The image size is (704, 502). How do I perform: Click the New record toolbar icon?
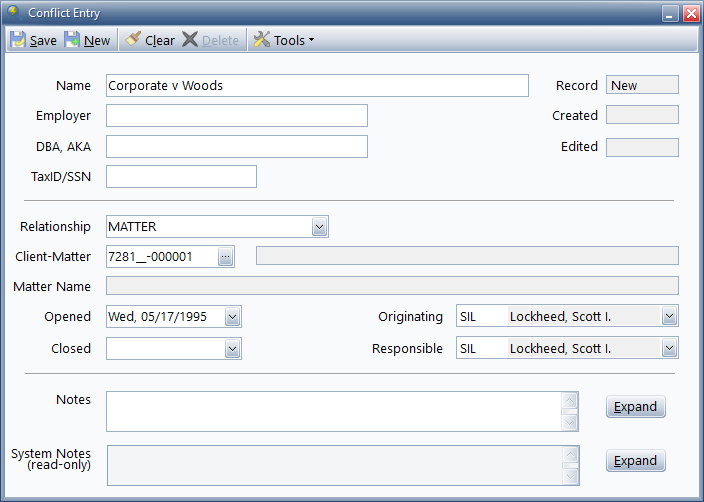[72, 40]
